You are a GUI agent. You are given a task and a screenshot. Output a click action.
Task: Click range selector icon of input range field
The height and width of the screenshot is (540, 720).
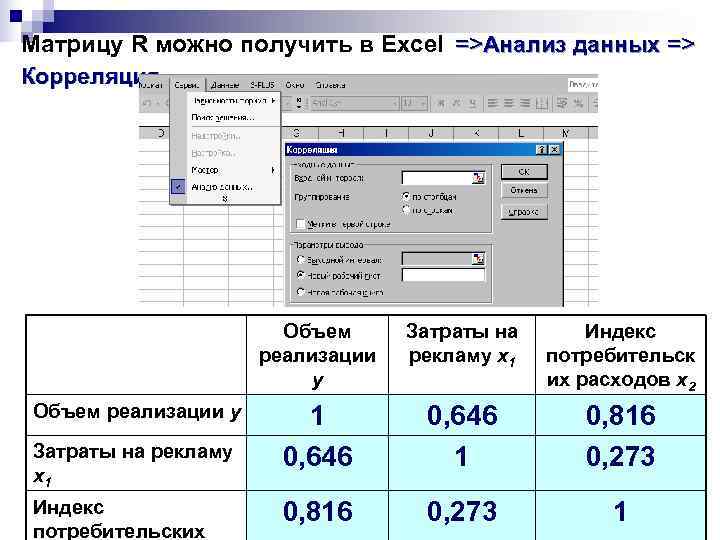[x=478, y=178]
